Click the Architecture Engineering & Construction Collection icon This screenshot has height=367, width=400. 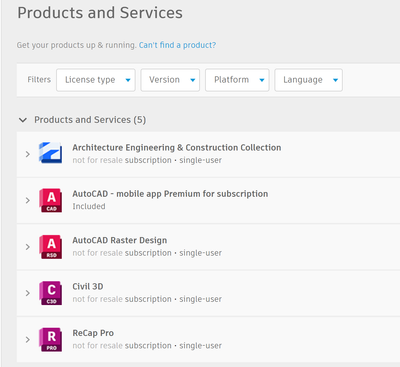click(x=50, y=153)
